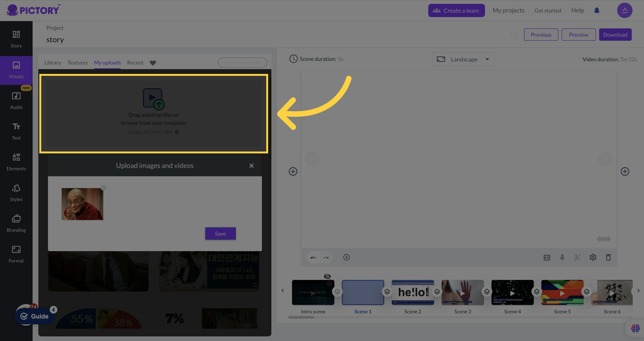
Task: Save the uploaded image
Action: click(220, 234)
